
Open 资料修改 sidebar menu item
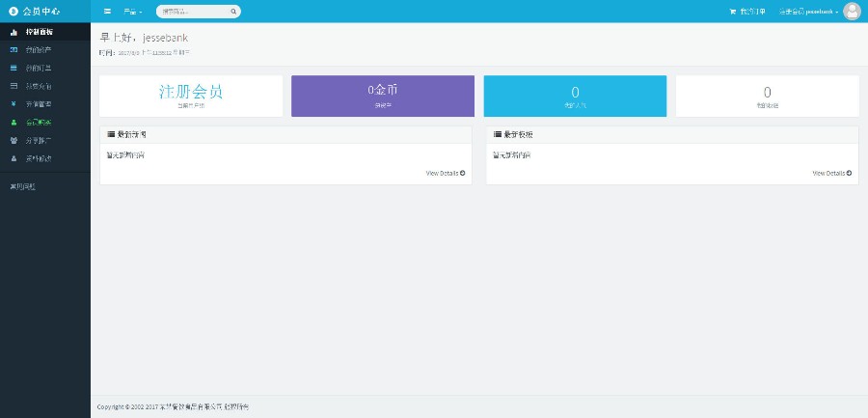[39, 158]
